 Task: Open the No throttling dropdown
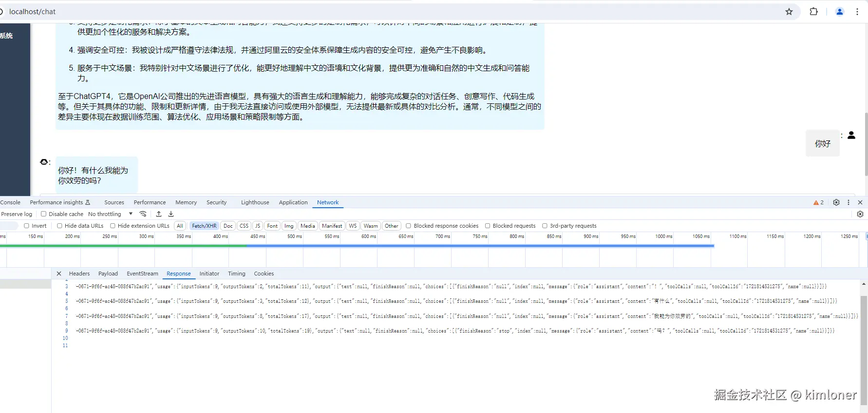pyautogui.click(x=111, y=214)
